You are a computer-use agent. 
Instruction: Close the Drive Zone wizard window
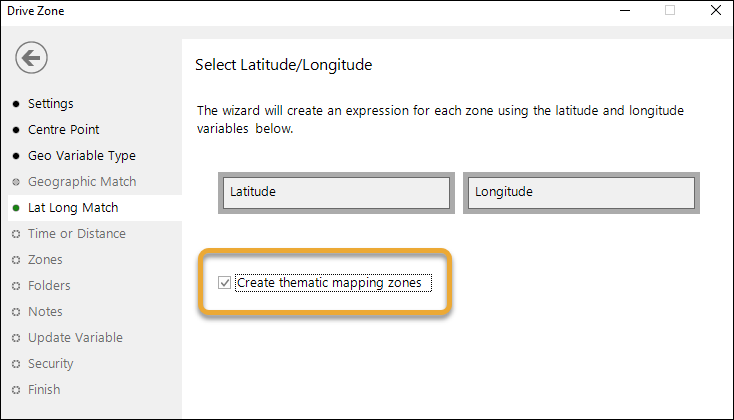tap(716, 10)
